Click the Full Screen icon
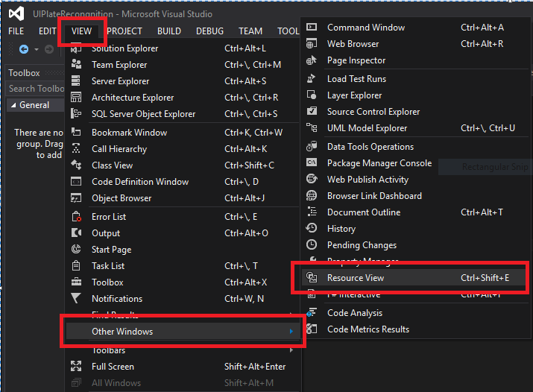Viewport: 533px width, 392px height. (x=76, y=366)
